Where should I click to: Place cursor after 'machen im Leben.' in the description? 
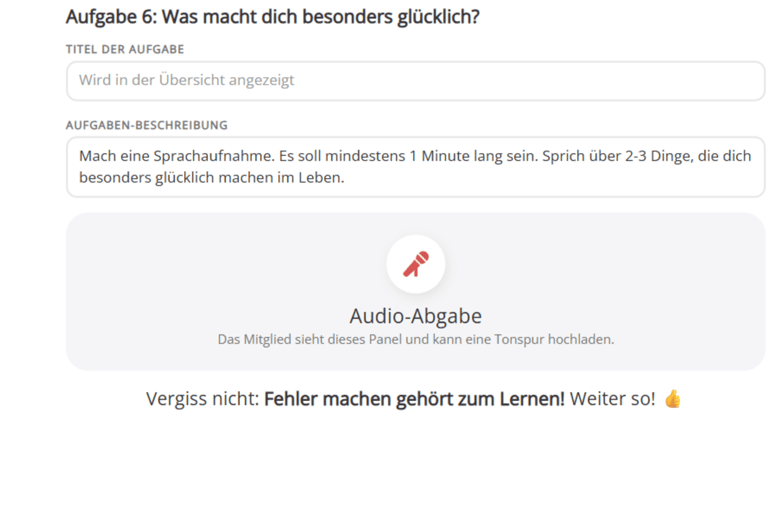point(345,177)
